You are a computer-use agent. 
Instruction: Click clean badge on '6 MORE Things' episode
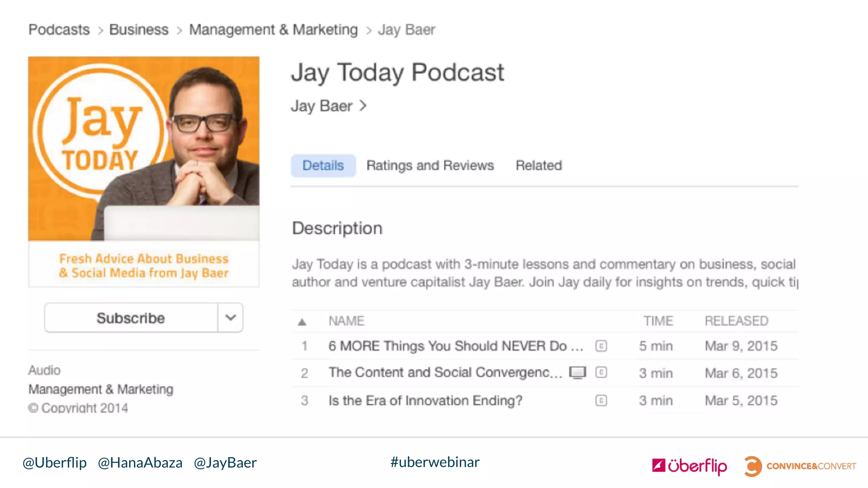(x=601, y=346)
